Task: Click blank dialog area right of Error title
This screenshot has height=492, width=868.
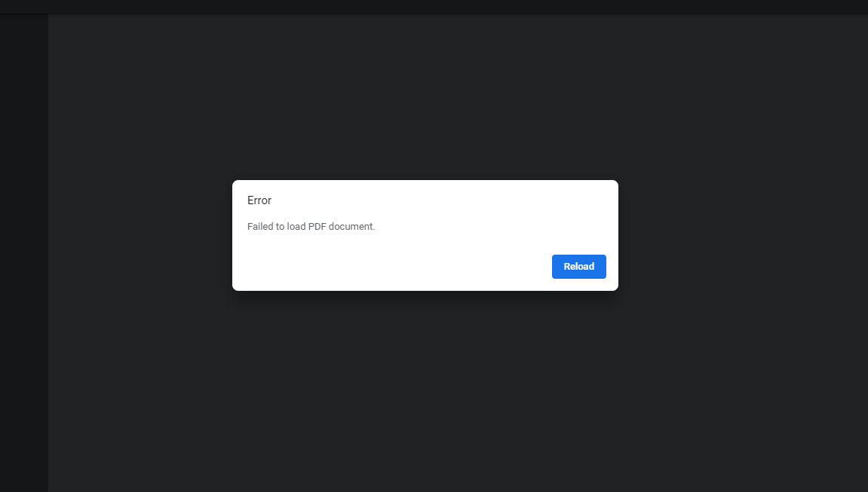Action: point(452,200)
